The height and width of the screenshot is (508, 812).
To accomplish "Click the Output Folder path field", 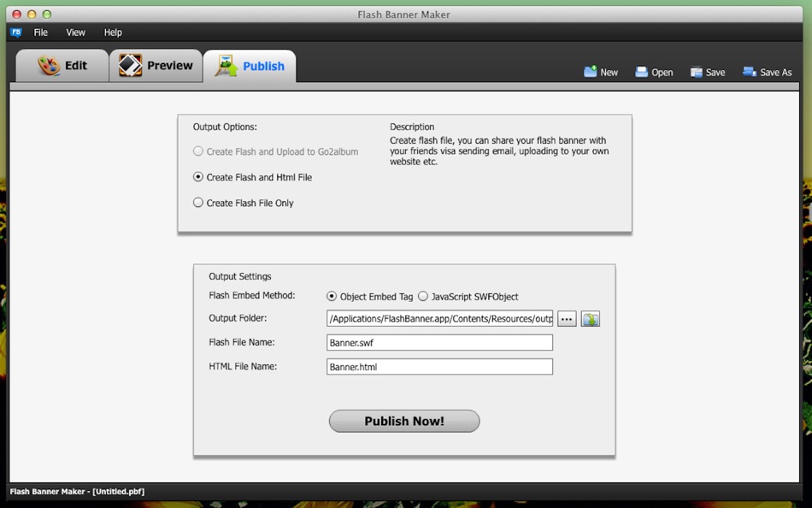I will pyautogui.click(x=439, y=319).
